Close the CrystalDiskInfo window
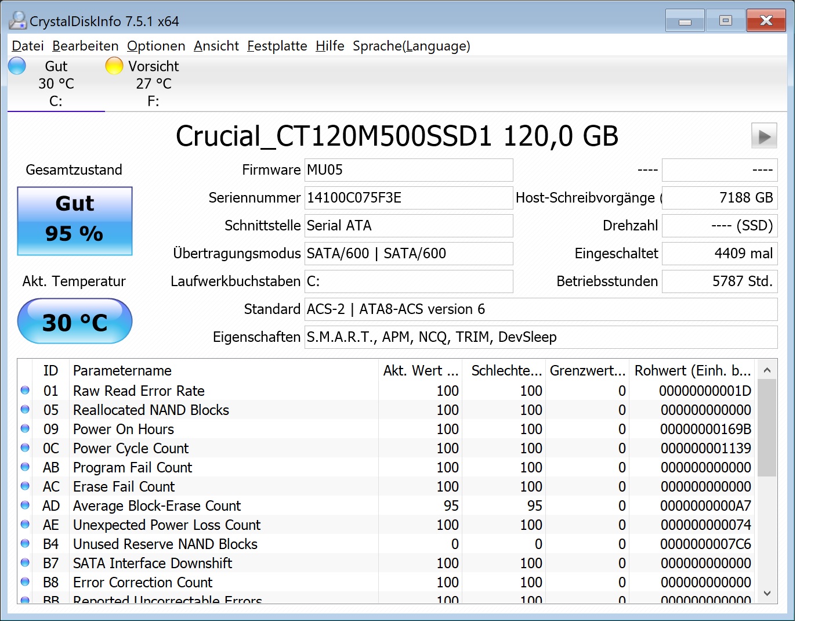Screen dimensions: 840x621 (766, 21)
